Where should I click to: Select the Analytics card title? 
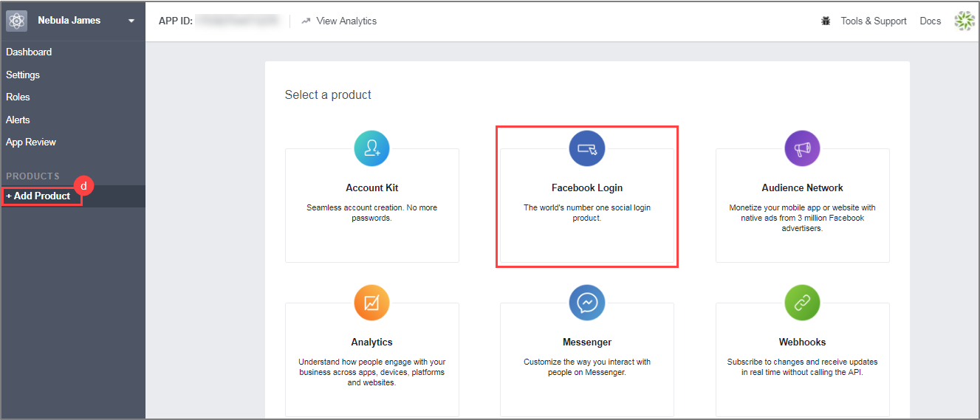point(372,342)
